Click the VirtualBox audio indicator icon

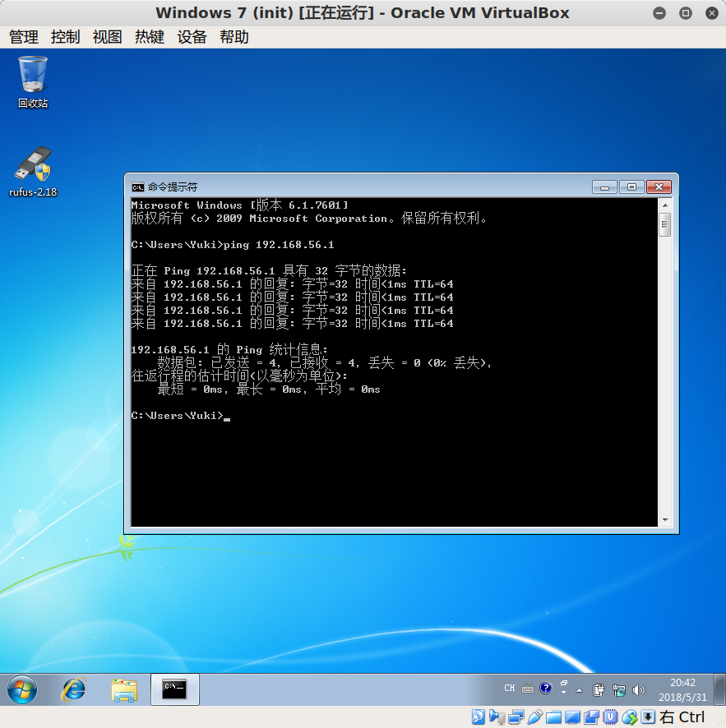tap(497, 717)
